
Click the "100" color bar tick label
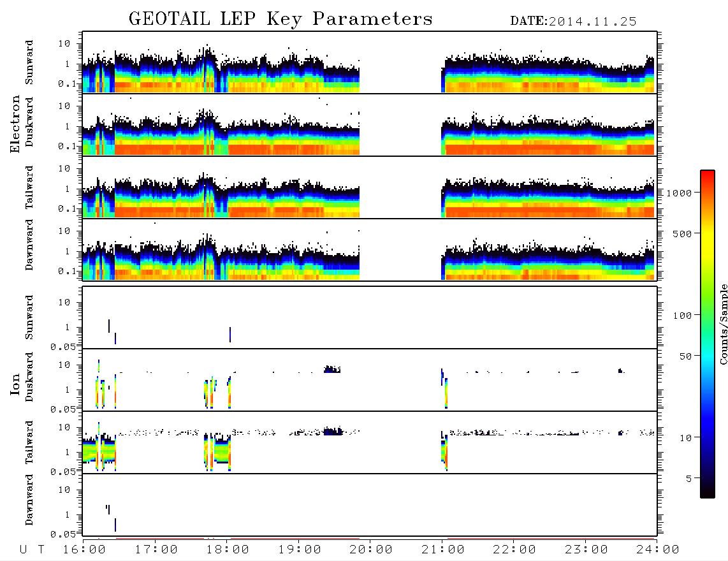point(682,316)
